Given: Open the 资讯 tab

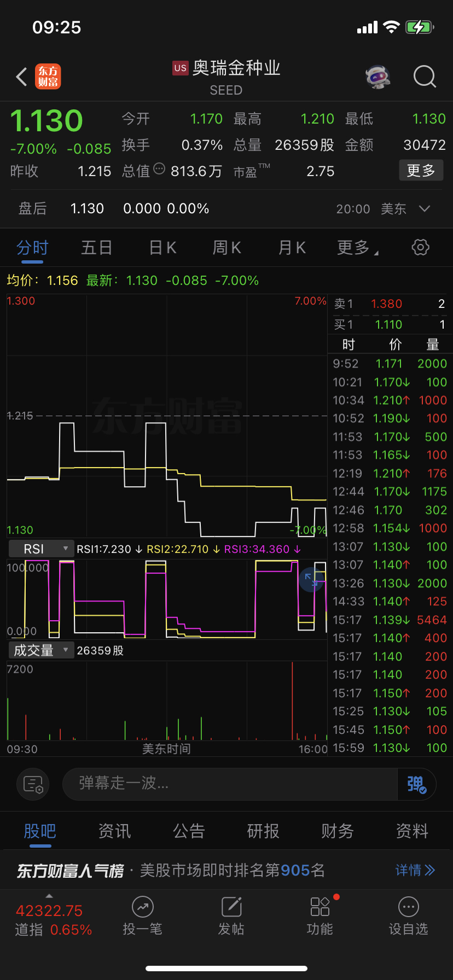Looking at the screenshot, I should 114,831.
